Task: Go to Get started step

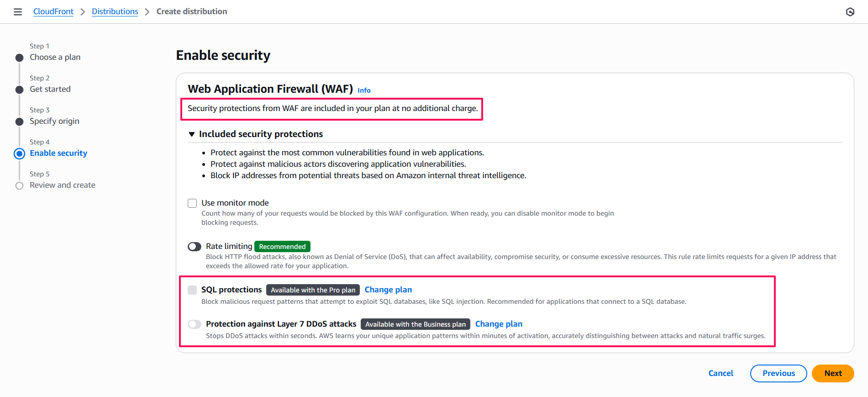Action: (x=50, y=89)
